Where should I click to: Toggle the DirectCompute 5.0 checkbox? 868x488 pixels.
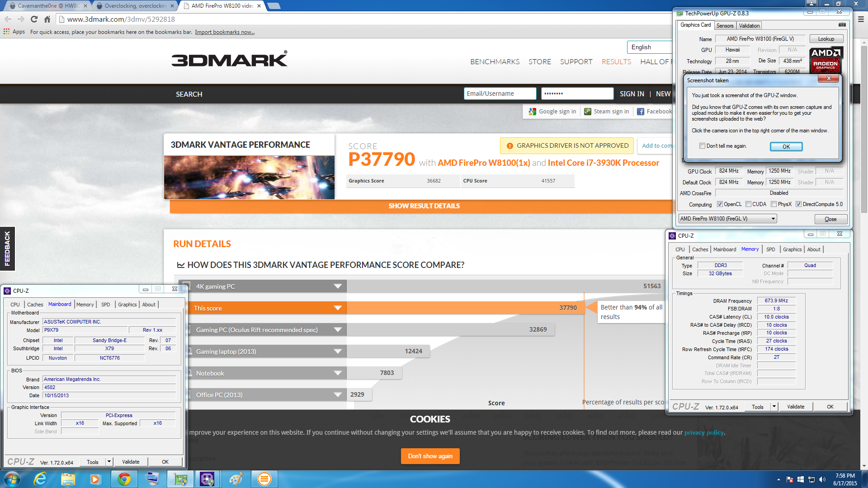pyautogui.click(x=799, y=204)
